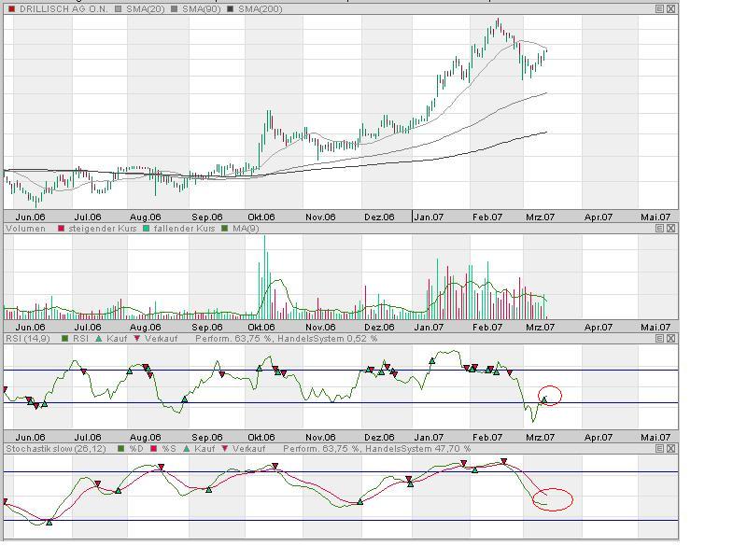Select the DRILLISCH AG O.N. title label
Image resolution: width=747 pixels, height=560 pixels.
[63, 9]
